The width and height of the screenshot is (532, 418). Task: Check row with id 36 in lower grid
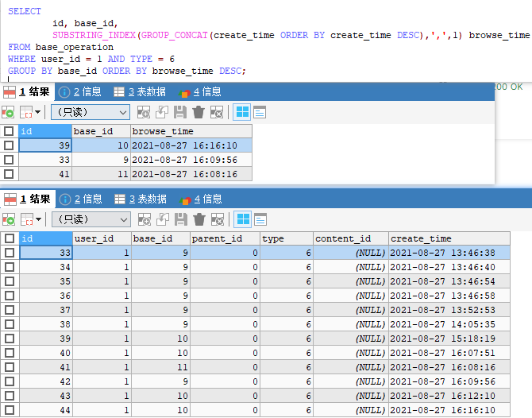pos(10,296)
